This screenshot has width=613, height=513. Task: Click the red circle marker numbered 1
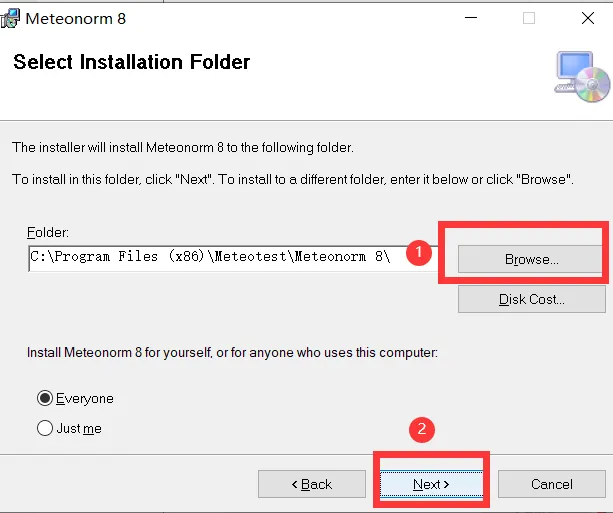tap(419, 253)
